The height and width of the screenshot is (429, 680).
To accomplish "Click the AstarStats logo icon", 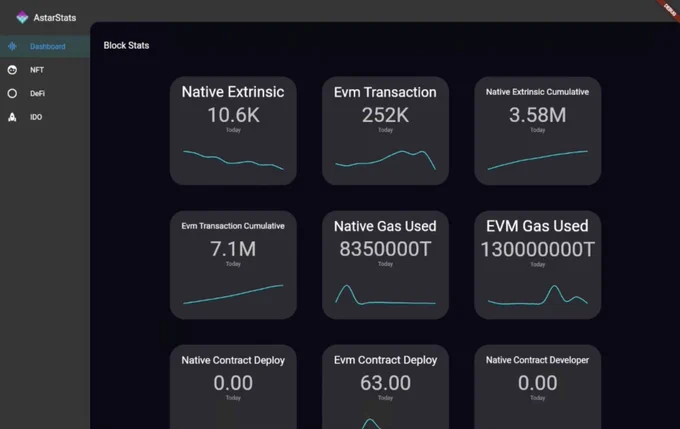I will (22, 17).
